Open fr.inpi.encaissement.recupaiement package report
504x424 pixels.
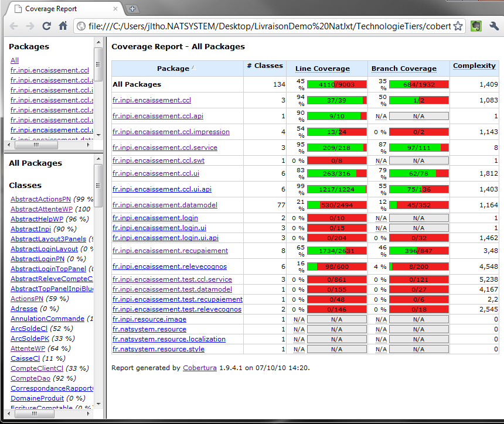point(170,251)
